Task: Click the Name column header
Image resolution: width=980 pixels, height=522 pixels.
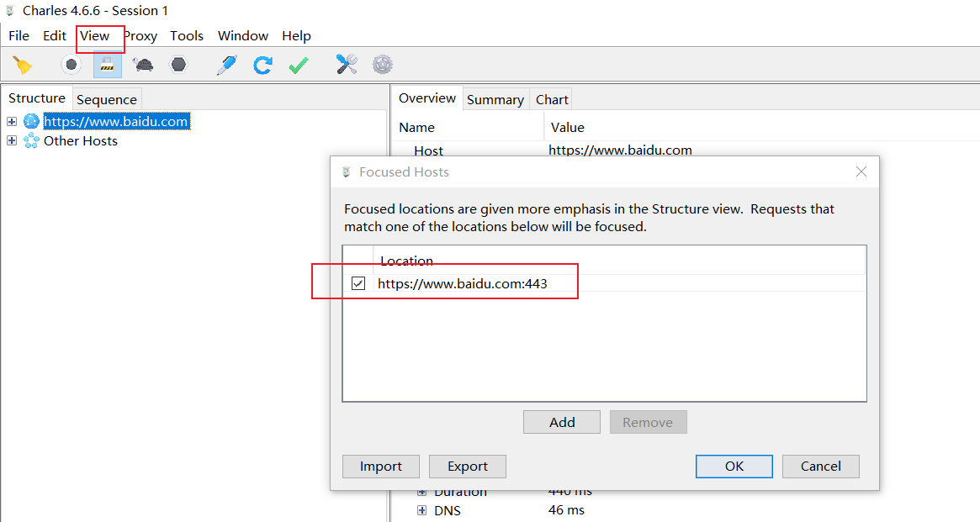Action: point(417,128)
